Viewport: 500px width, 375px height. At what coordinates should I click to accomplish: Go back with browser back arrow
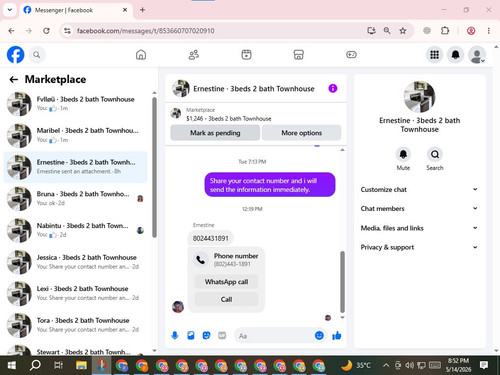pyautogui.click(x=11, y=31)
